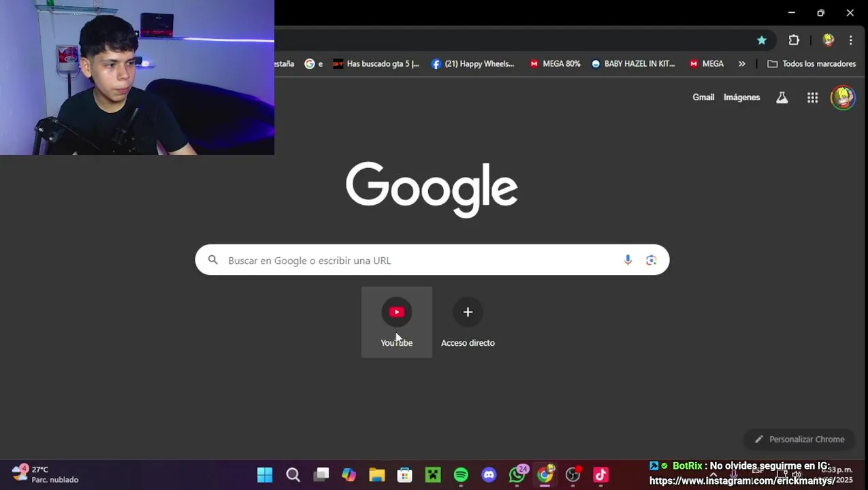Image resolution: width=868 pixels, height=490 pixels.
Task: Open the Chrome profile avatar in toolbar
Action: (828, 40)
